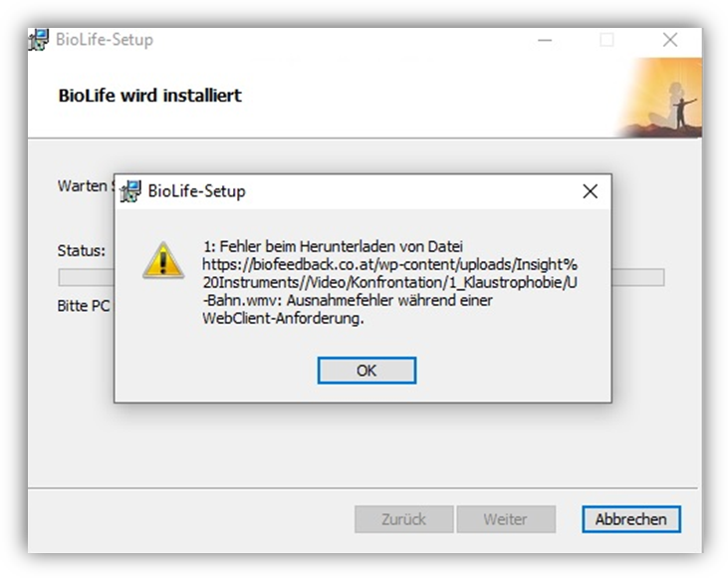728x578 pixels.
Task: Click the greyed-out Zurück button
Action: (404, 519)
